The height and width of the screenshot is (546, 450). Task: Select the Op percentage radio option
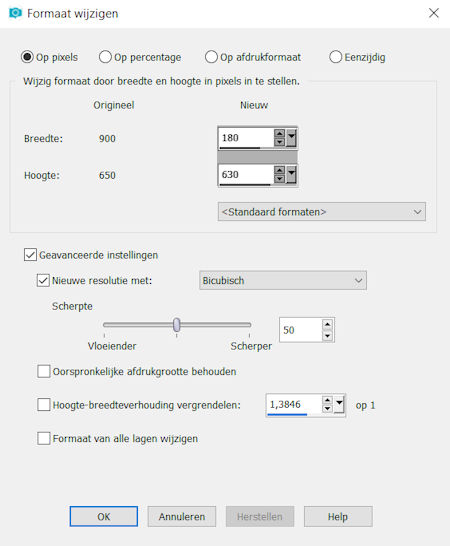[x=140, y=57]
